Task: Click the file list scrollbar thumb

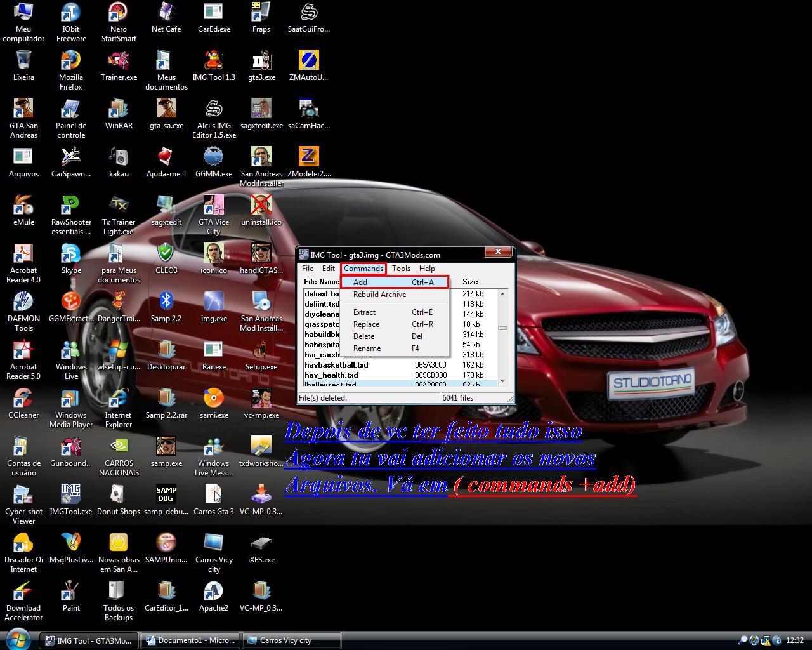Action: coord(502,328)
